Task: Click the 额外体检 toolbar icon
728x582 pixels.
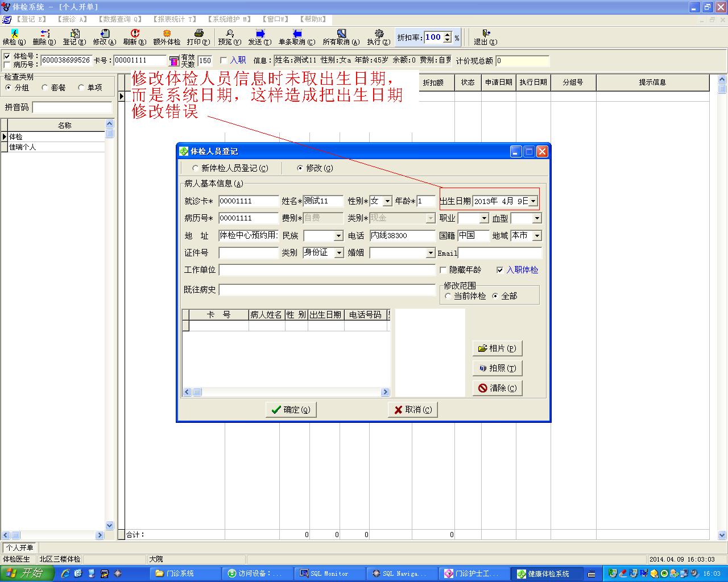Action: (x=167, y=38)
